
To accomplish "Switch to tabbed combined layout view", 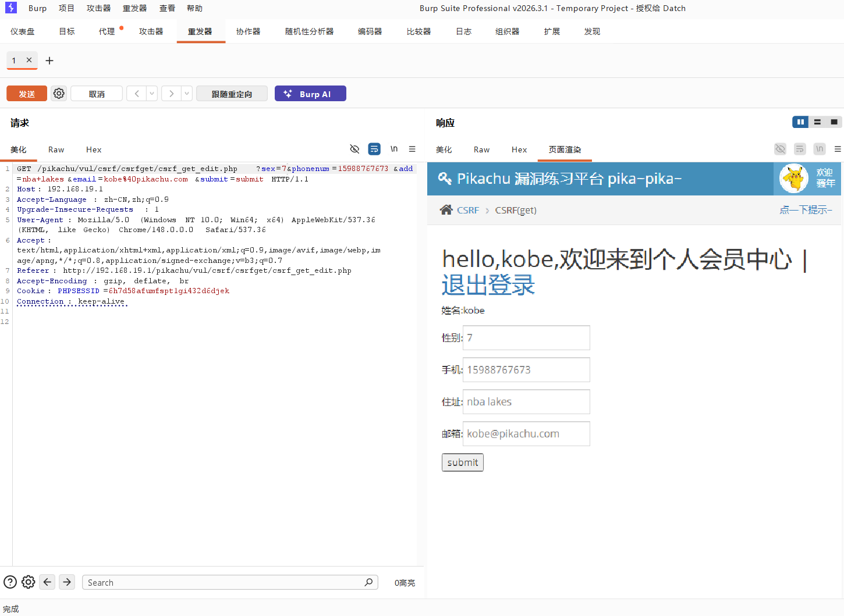I will tap(834, 122).
